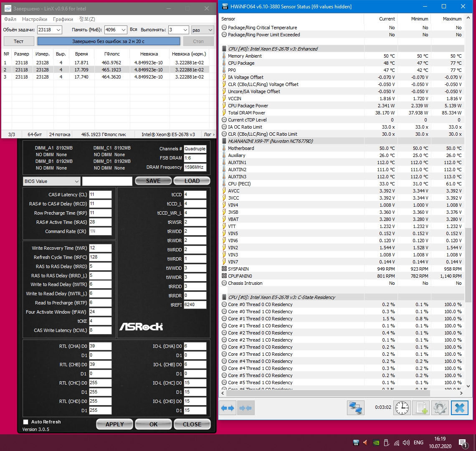Open the run count 3 dropdown
This screenshot has height=451, width=476.
point(185,30)
